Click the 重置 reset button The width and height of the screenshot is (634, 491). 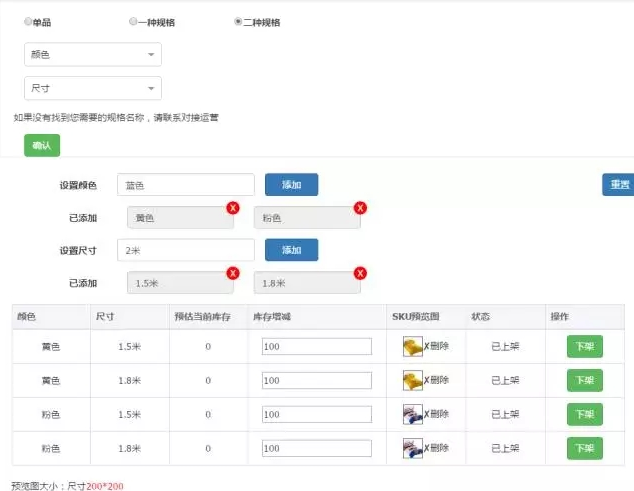click(619, 185)
